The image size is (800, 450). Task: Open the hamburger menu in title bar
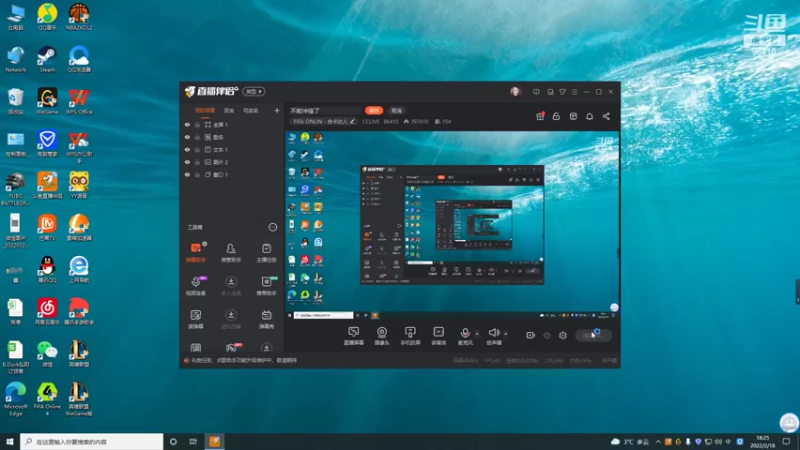[x=574, y=92]
